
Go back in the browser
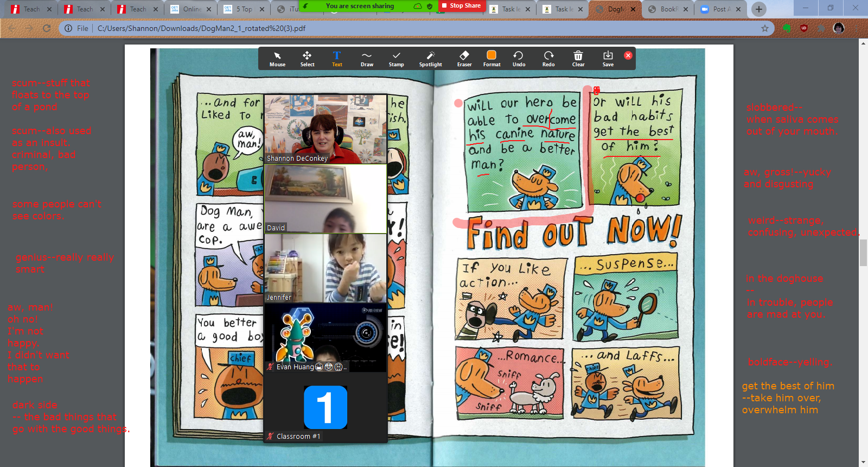(12, 28)
